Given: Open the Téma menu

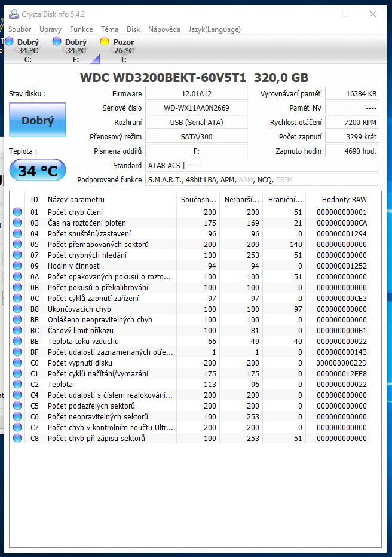Looking at the screenshot, I should (x=109, y=29).
